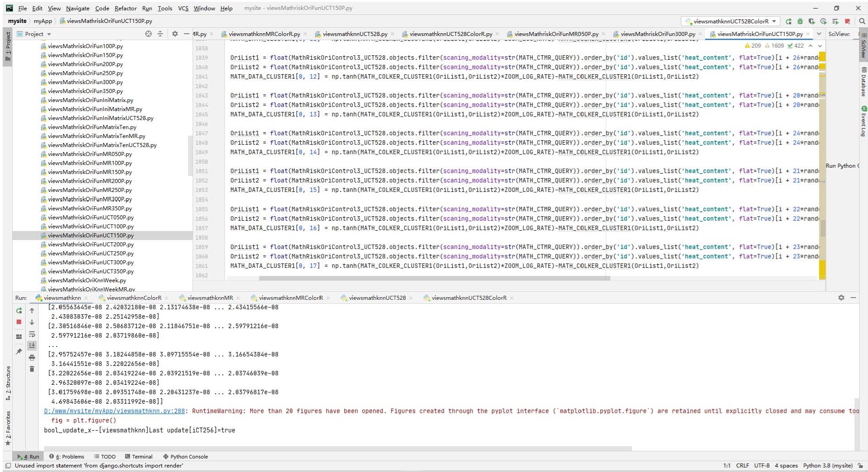Go to next highlighted error arrow
The height and width of the screenshot is (472, 868).
coord(820,45)
